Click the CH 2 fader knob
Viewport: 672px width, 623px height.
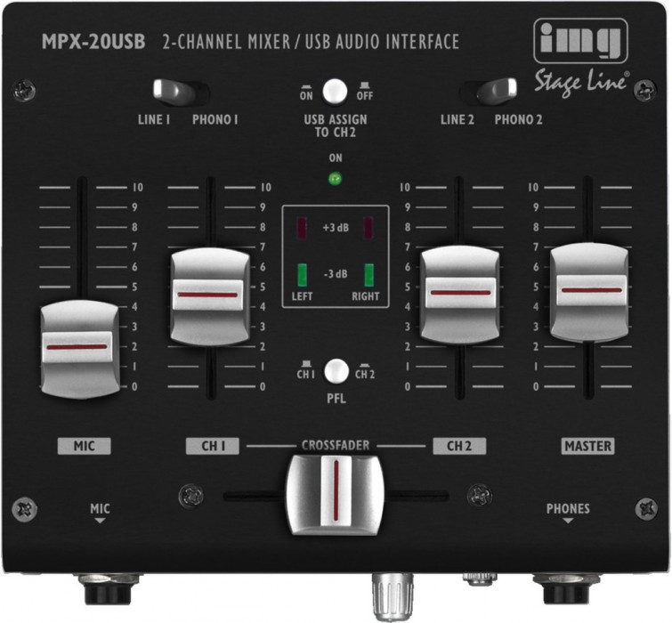tap(459, 295)
